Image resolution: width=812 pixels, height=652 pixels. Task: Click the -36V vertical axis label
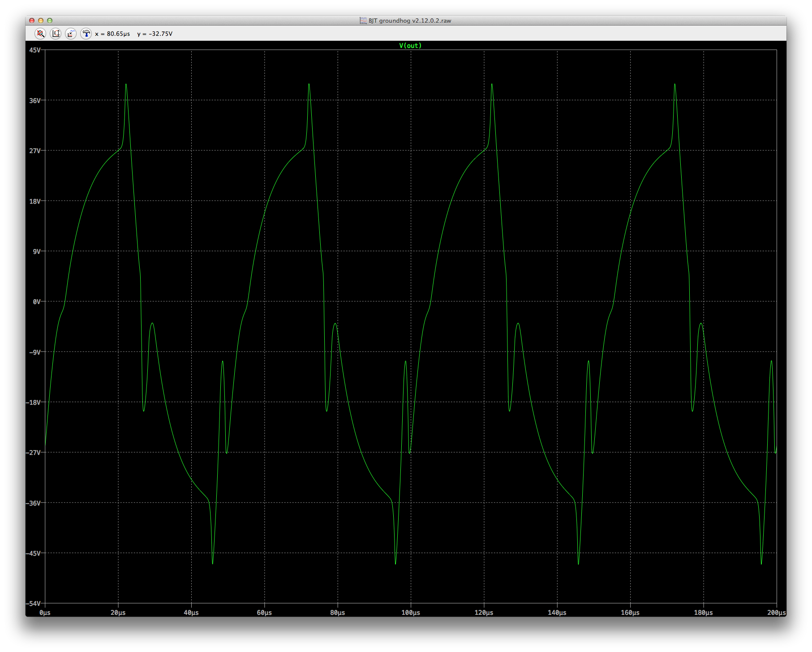point(34,503)
